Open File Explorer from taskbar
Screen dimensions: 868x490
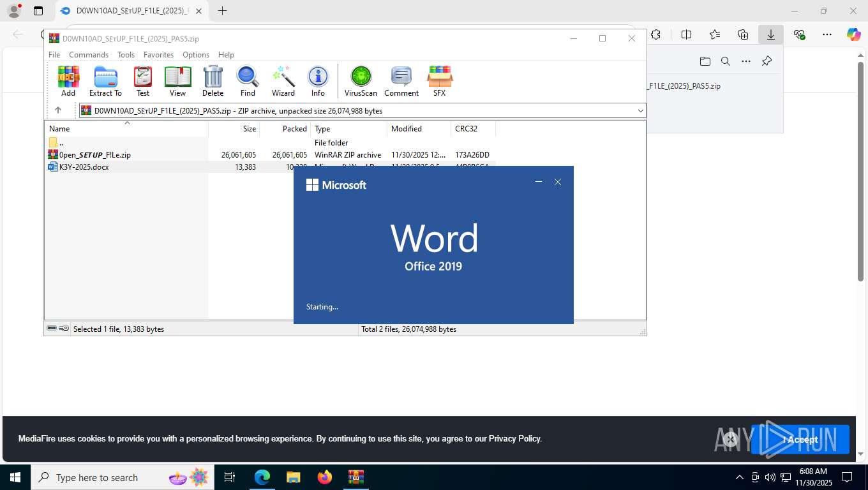tap(293, 477)
